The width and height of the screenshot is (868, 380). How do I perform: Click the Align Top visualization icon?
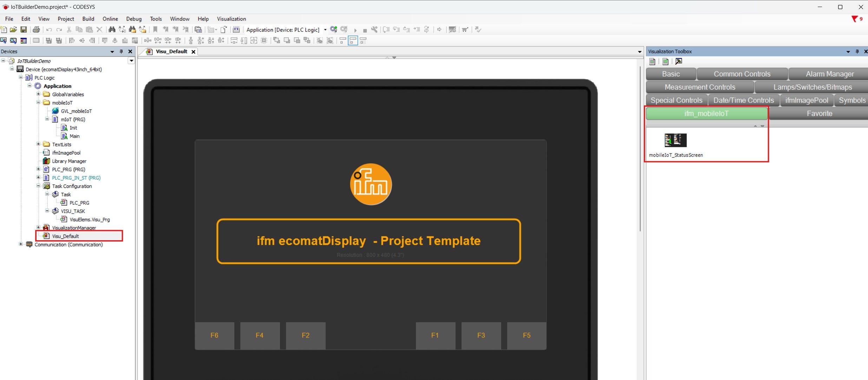105,40
